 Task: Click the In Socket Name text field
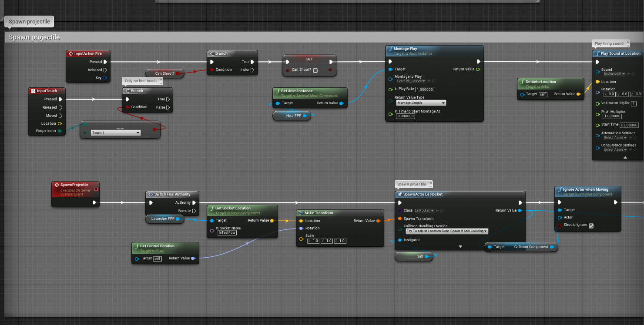pos(227,232)
